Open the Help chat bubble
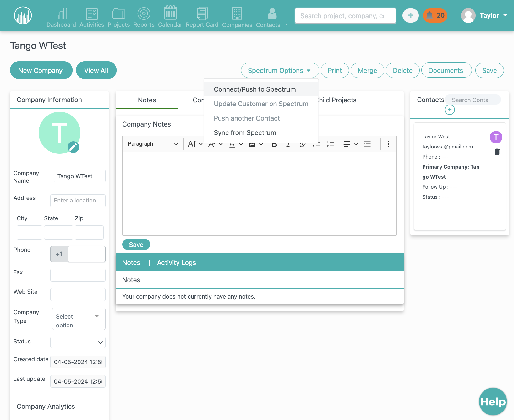 coord(493,401)
